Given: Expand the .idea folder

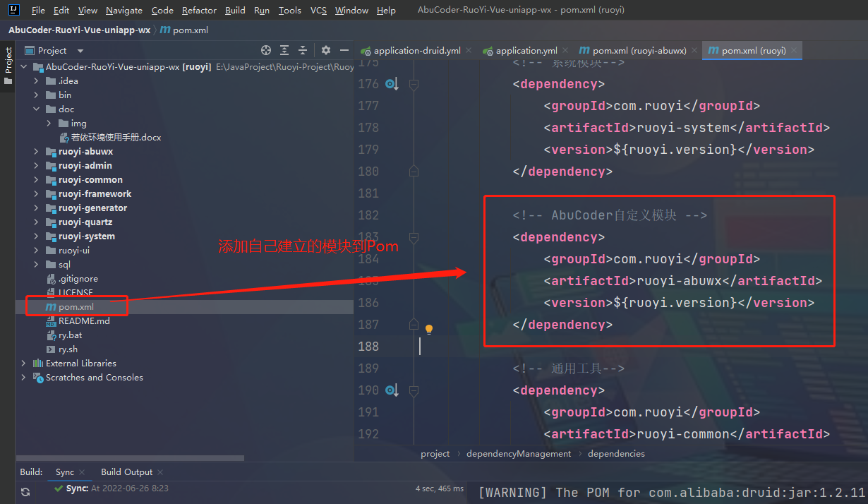Looking at the screenshot, I should coord(37,81).
